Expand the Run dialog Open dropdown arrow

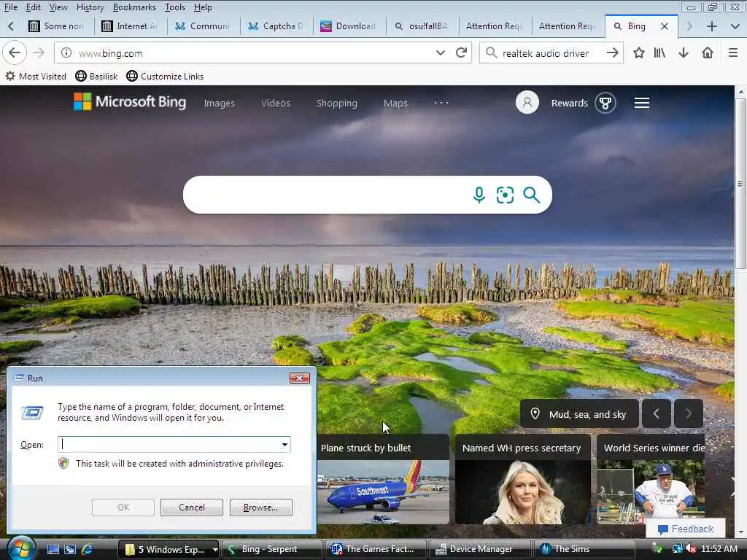pyautogui.click(x=285, y=445)
